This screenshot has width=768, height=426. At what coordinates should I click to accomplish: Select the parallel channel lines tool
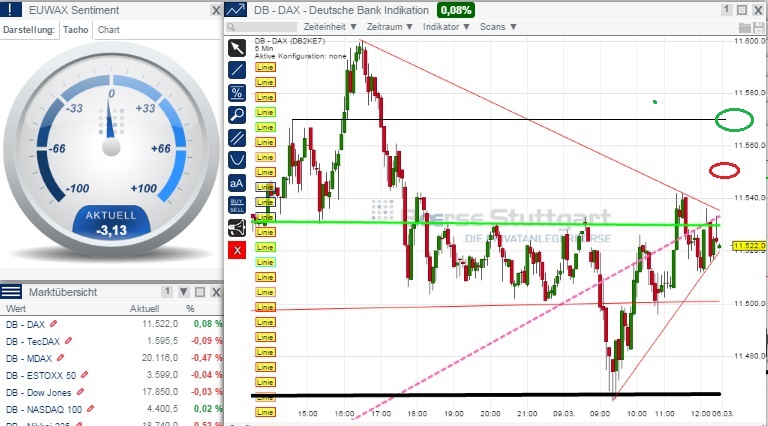[237, 138]
